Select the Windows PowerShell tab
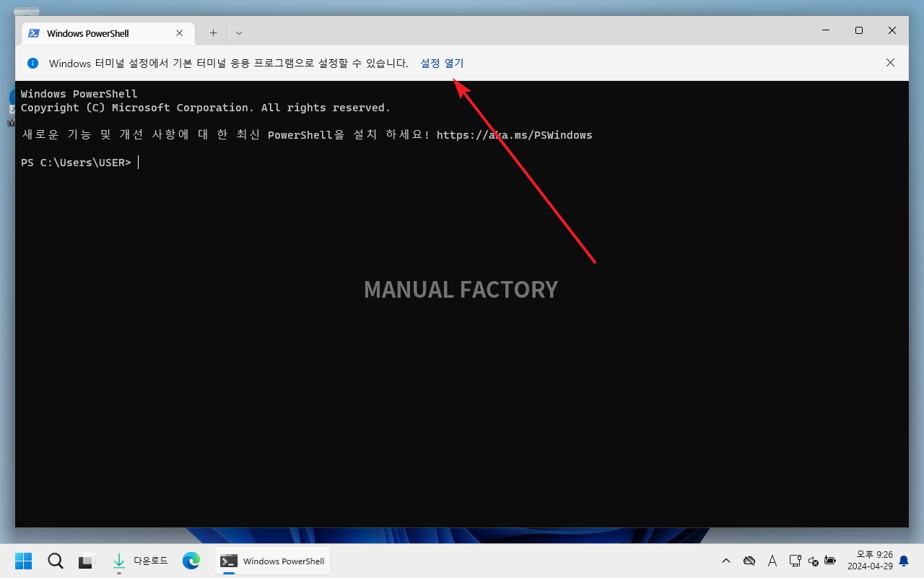The image size is (924, 578). [108, 33]
